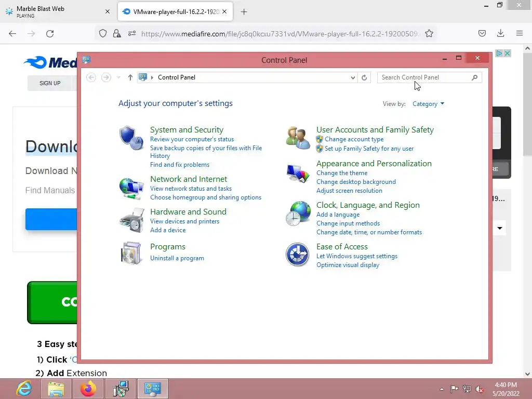The height and width of the screenshot is (399, 532).
Task: Click the Control Panel window system menu icon
Action: click(86, 60)
